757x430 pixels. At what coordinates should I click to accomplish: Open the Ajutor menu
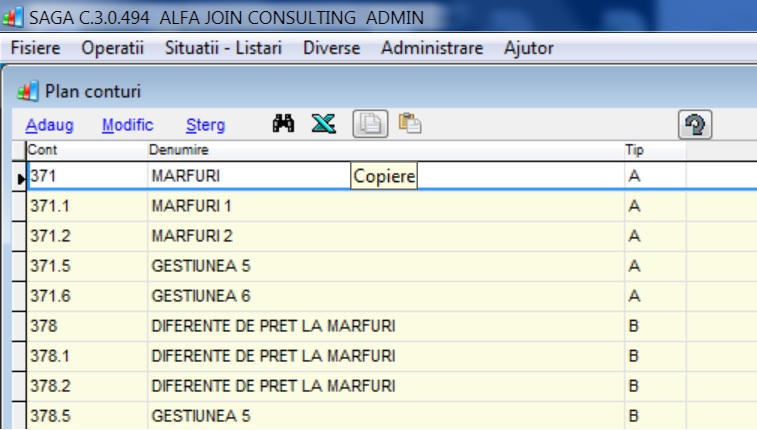529,48
